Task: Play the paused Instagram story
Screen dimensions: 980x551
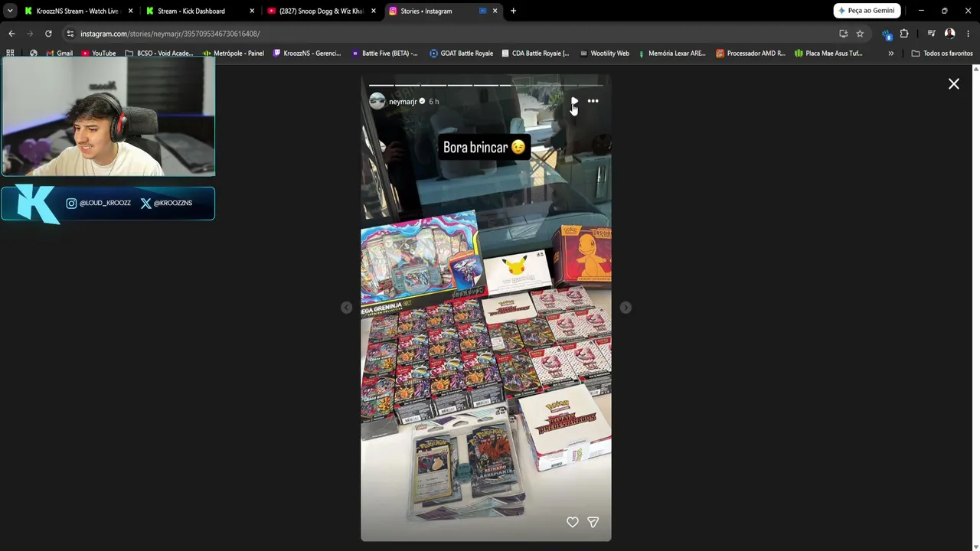Action: (x=574, y=101)
